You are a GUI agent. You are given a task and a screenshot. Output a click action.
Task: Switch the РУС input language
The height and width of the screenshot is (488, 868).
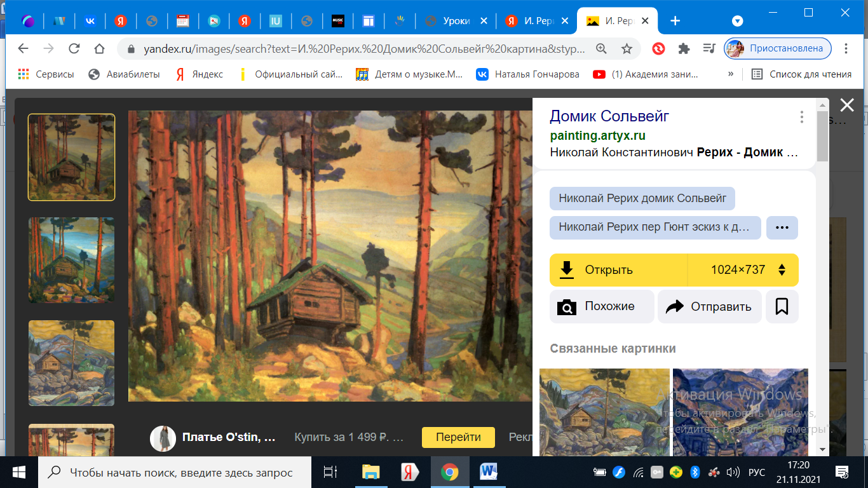pyautogui.click(x=757, y=472)
